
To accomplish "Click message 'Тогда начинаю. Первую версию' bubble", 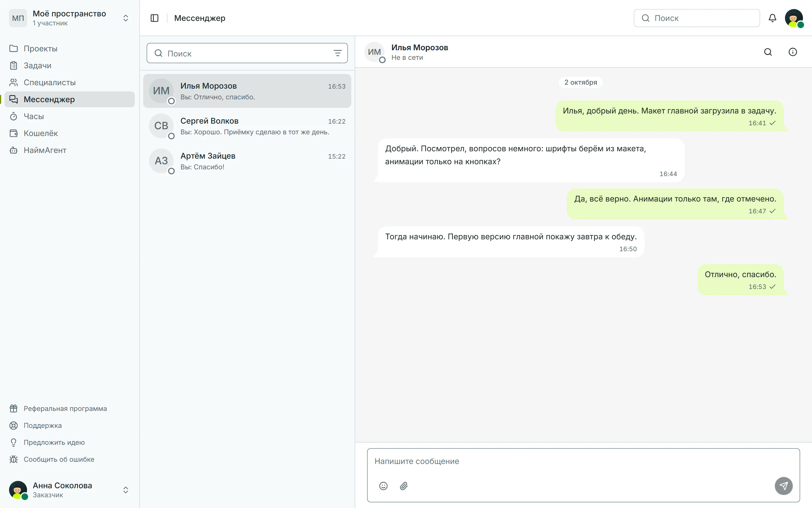I will click(511, 242).
